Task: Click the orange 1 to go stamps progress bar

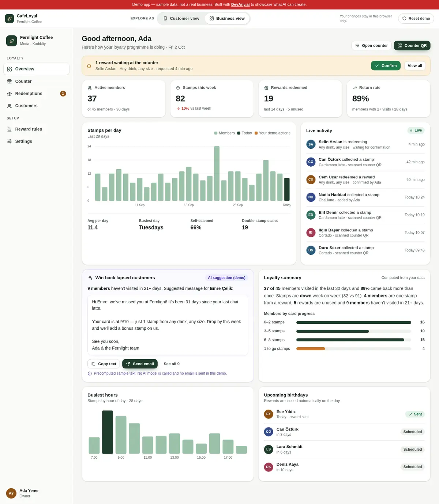Action: point(311,349)
